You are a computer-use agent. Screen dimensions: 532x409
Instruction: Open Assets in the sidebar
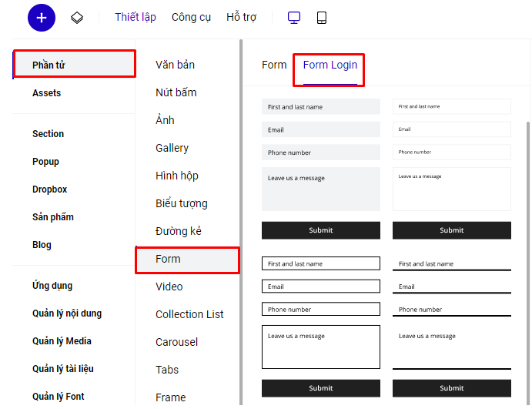pos(46,93)
